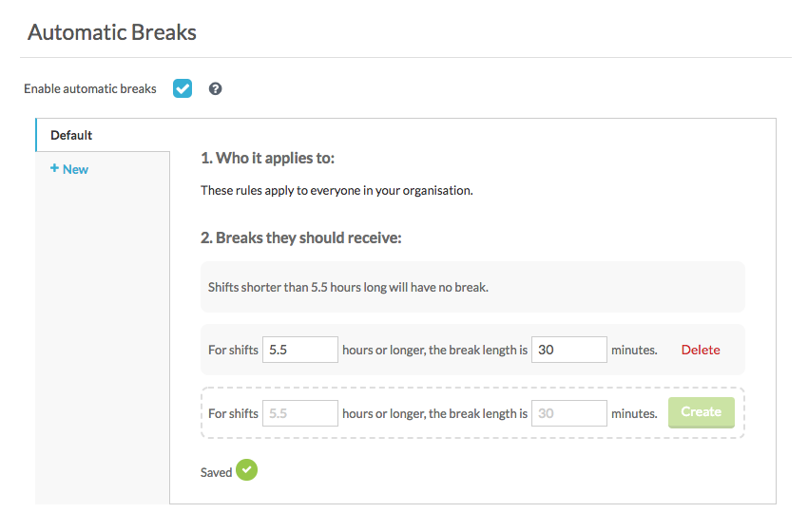Add a new rule set with + New
Image resolution: width=808 pixels, height=532 pixels.
(x=69, y=169)
